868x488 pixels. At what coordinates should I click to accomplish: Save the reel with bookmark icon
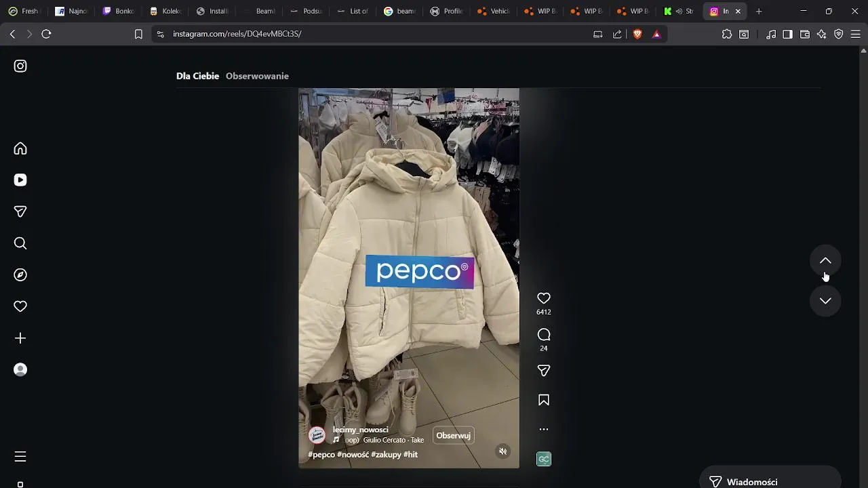tap(543, 400)
